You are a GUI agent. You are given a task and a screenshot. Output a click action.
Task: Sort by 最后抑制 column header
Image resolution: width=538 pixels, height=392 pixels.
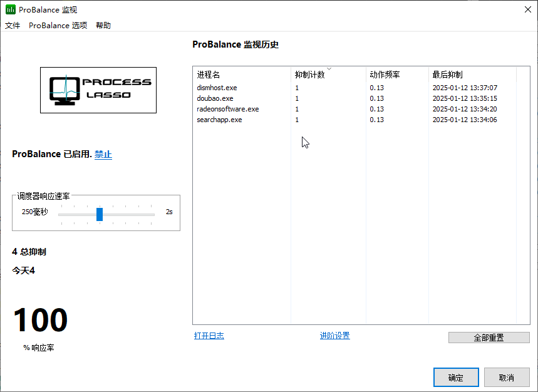(x=472, y=75)
